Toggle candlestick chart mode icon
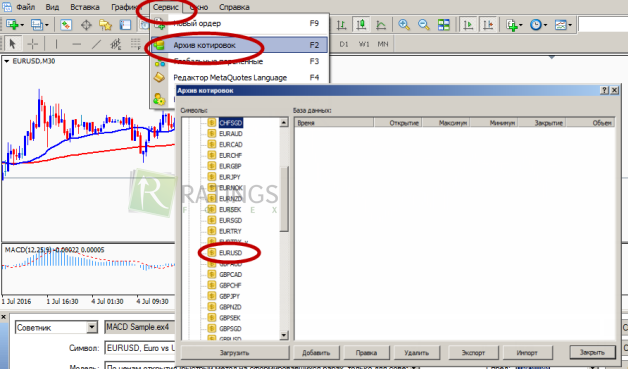Image resolution: width=628 pixels, height=369 pixels. 361,25
